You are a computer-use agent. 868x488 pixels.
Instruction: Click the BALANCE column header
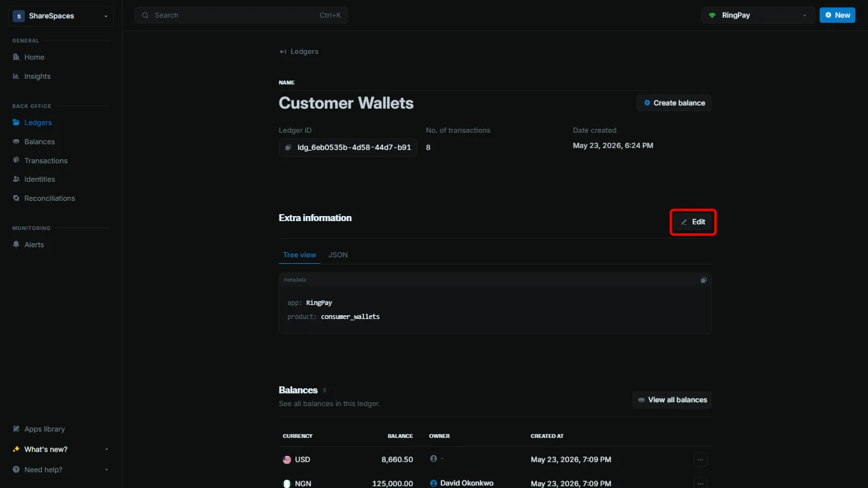point(400,436)
